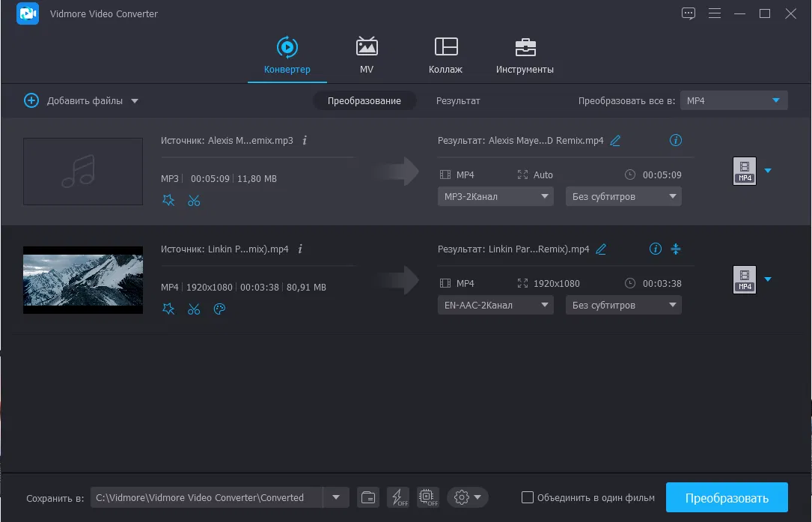812x522 pixels.
Task: Click compress icon for Linkin Park output
Action: point(675,249)
